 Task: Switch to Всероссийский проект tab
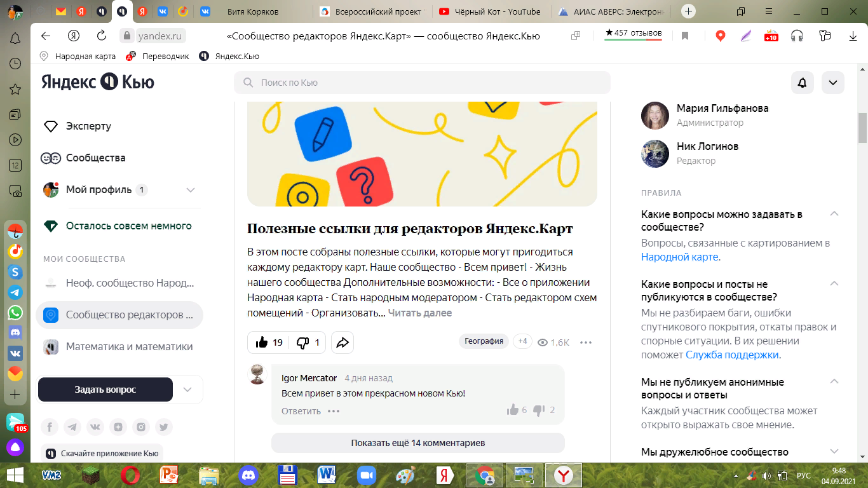pyautogui.click(x=373, y=11)
